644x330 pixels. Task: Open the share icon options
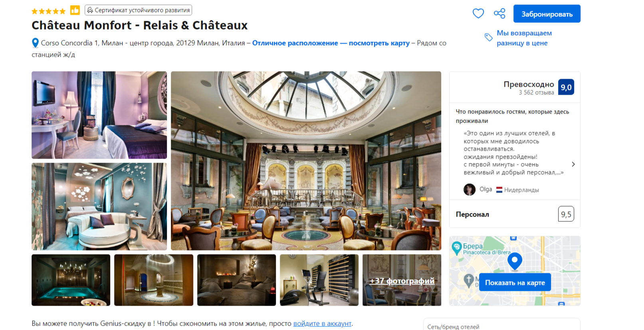coord(499,14)
